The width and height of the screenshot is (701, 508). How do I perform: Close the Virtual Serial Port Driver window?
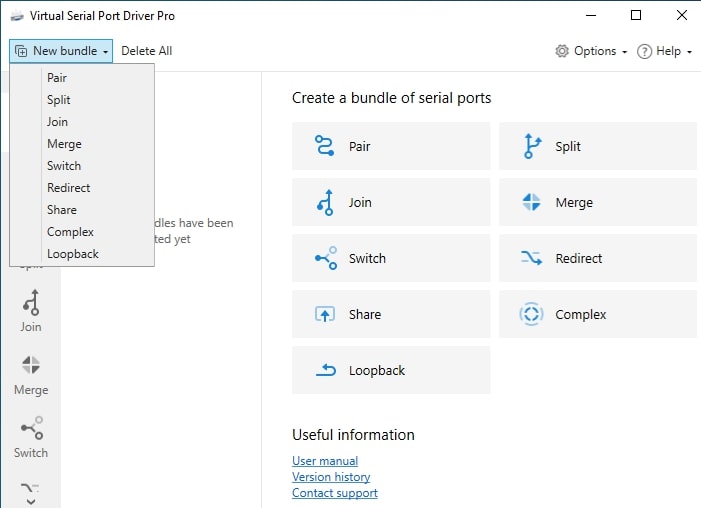pos(682,16)
